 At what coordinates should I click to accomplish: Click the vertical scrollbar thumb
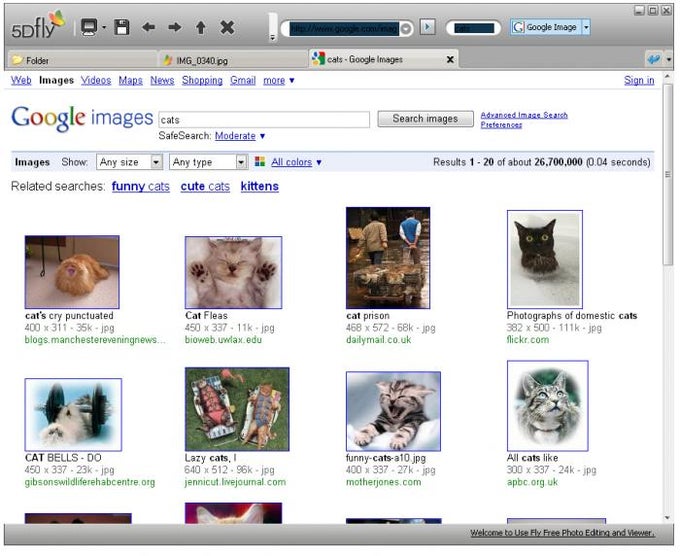(x=668, y=173)
